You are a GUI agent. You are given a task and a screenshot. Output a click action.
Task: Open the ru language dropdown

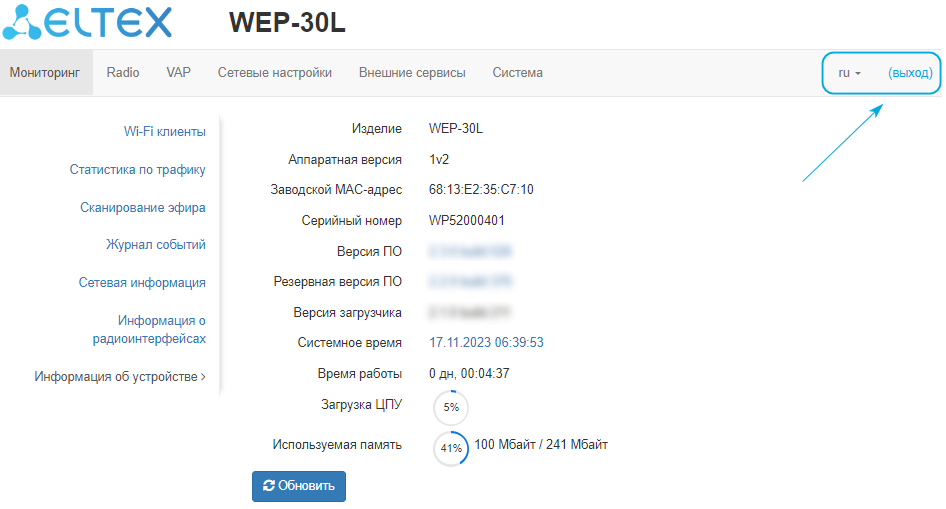pyautogui.click(x=849, y=73)
